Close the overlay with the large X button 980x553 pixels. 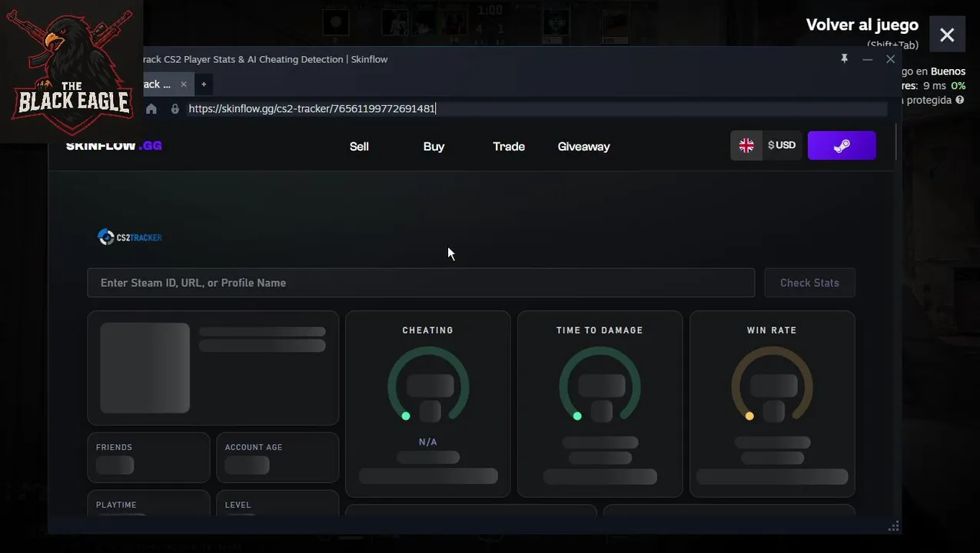click(x=947, y=35)
